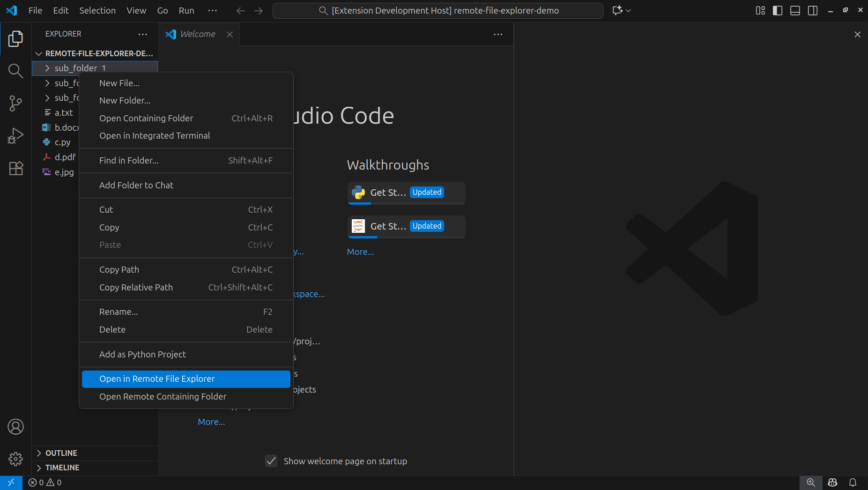Open the Explorer view in activity bar
The image size is (868, 490).
click(15, 38)
